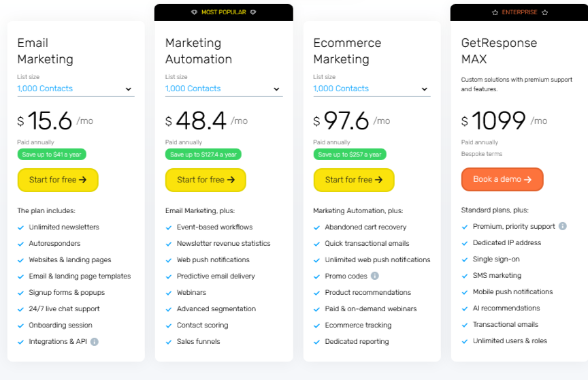Click 'Save up to $127.4 a year' badge
The height and width of the screenshot is (380, 588).
coord(203,155)
